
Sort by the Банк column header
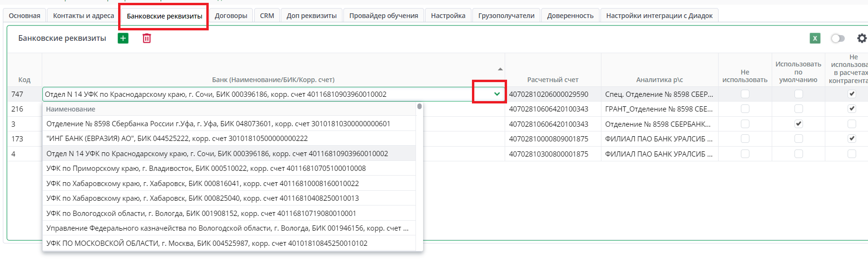pos(273,80)
